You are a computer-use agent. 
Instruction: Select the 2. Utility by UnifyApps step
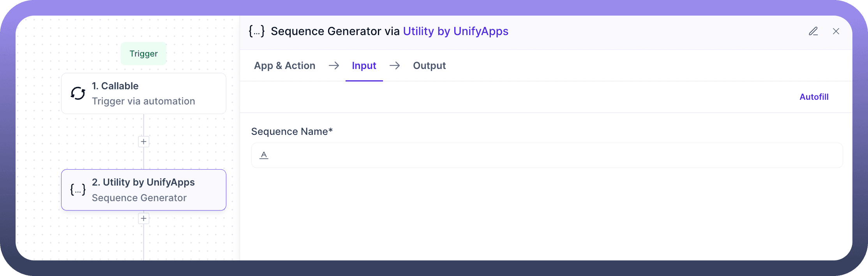tap(144, 190)
